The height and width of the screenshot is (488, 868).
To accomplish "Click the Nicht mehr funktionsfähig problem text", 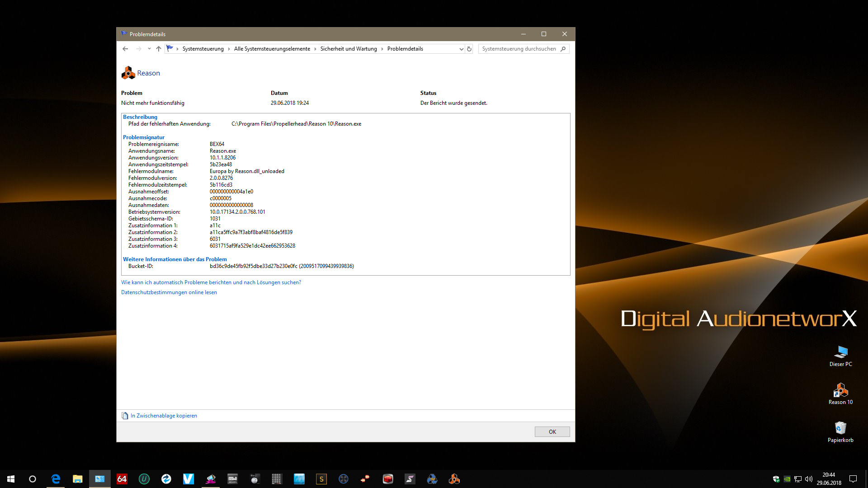I will pyautogui.click(x=153, y=103).
